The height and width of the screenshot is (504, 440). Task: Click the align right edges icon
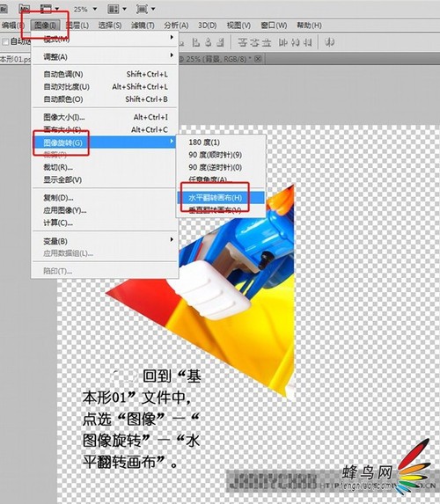coord(220,42)
